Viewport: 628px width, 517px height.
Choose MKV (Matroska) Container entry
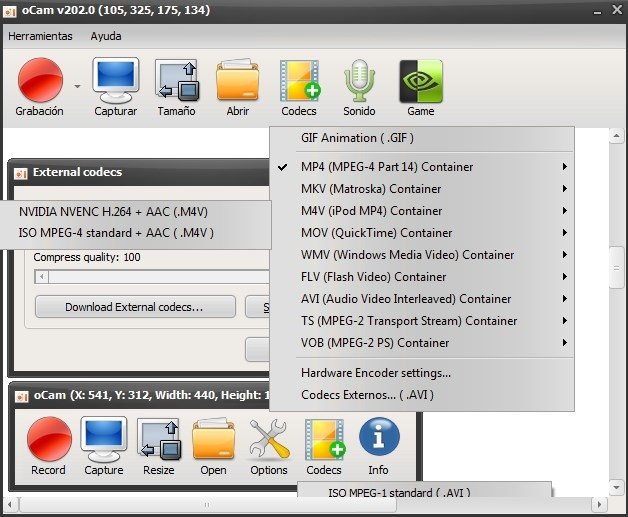click(422, 189)
